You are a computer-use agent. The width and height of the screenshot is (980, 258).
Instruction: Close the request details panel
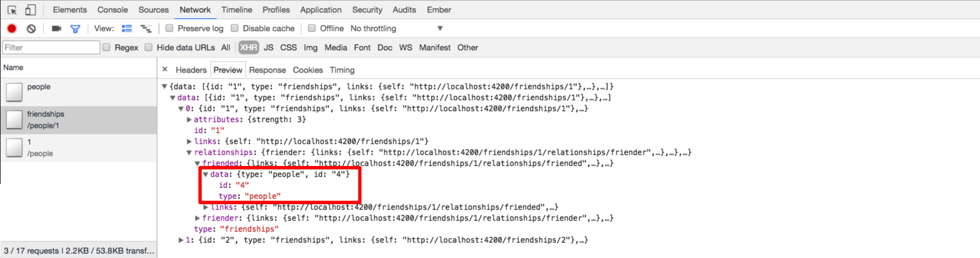click(165, 70)
